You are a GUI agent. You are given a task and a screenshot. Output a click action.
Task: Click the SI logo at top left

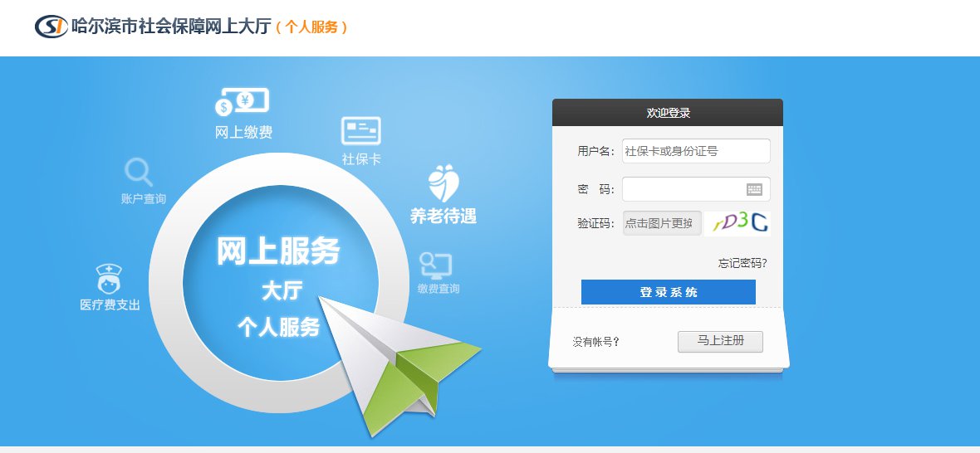coord(51,27)
